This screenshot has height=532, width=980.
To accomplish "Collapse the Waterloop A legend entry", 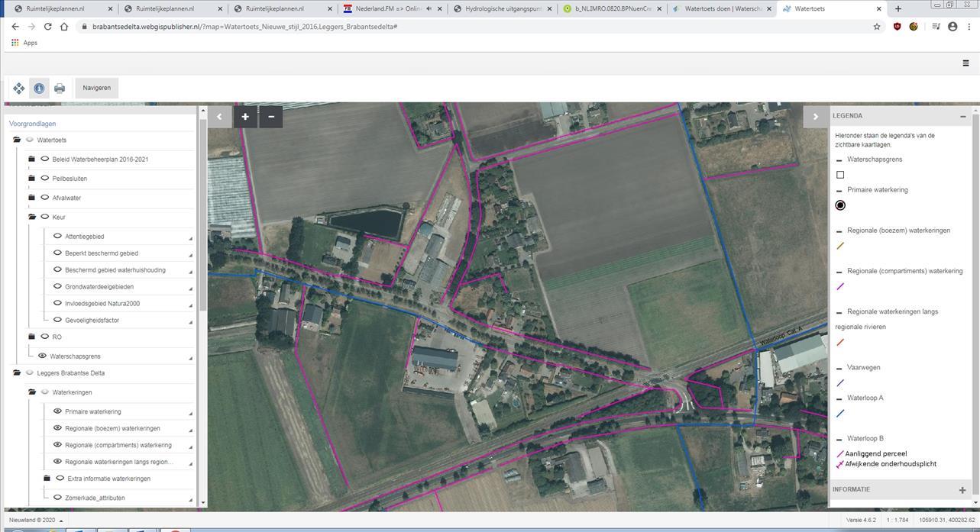I will (x=839, y=398).
